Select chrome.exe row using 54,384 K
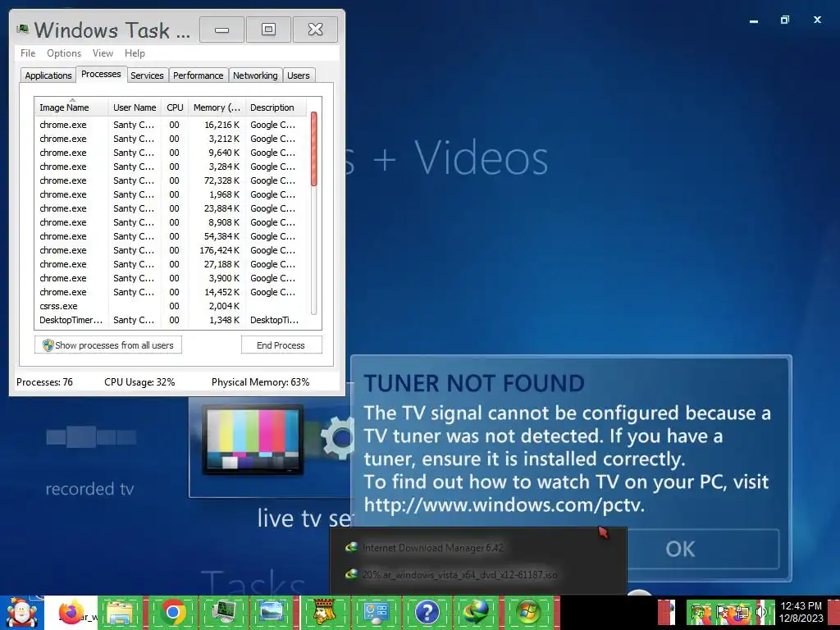The height and width of the screenshot is (630, 840). [171, 236]
